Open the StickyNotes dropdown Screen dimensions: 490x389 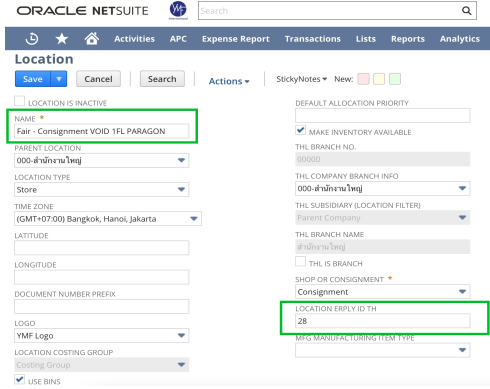coord(301,79)
